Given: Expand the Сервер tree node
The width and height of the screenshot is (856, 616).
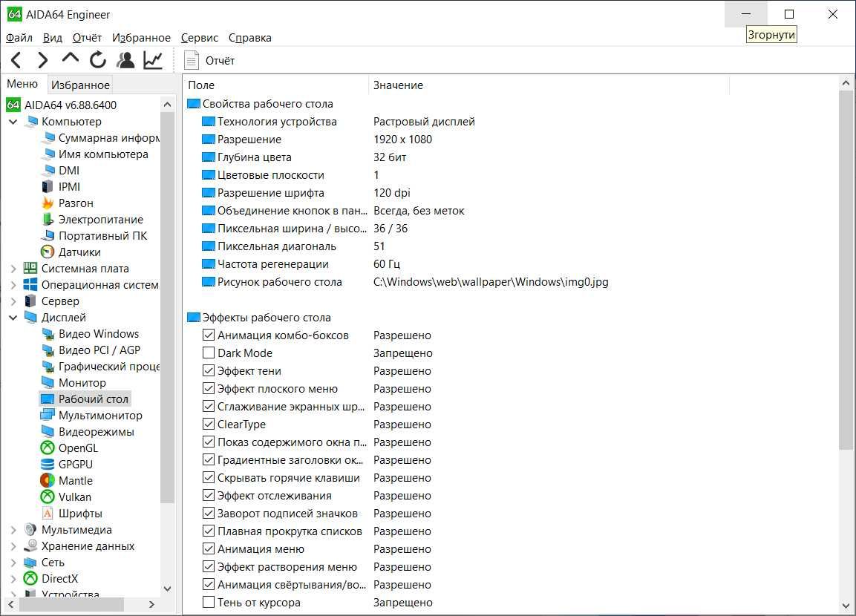Looking at the screenshot, I should pos(13,301).
